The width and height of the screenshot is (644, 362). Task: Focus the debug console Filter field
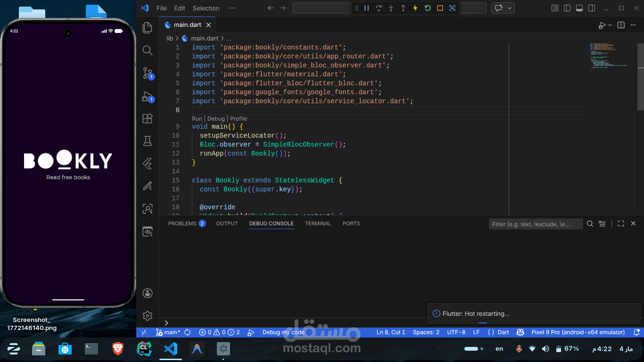point(536,224)
